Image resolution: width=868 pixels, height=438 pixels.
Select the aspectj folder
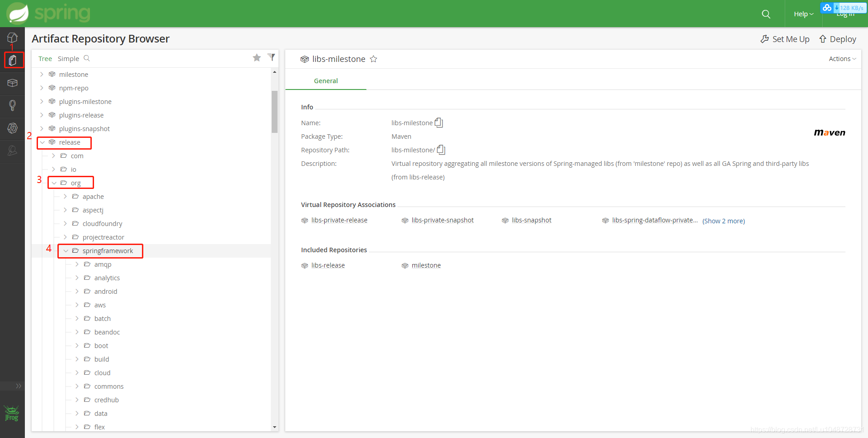click(93, 210)
